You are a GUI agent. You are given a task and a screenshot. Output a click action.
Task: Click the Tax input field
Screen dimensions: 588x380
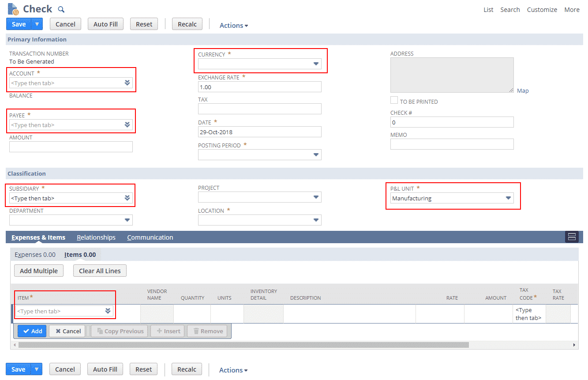(x=260, y=109)
